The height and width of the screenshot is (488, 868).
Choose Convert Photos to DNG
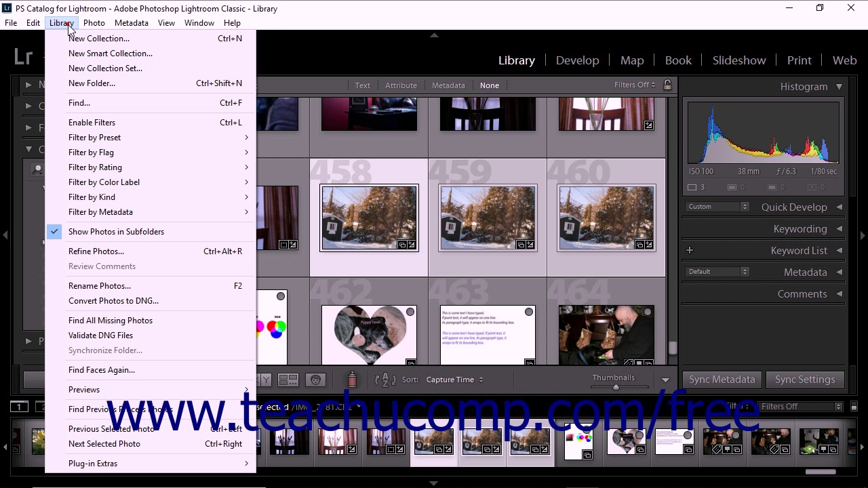coord(152,301)
